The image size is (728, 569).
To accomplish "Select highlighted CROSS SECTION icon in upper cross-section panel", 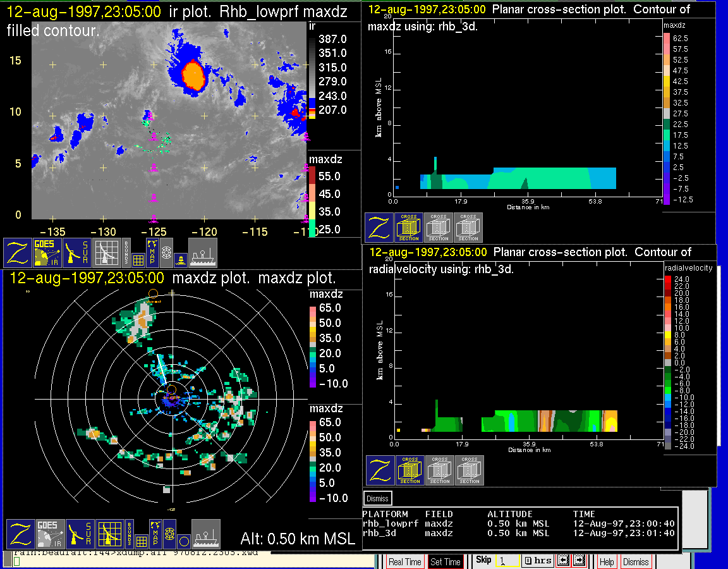I will click(409, 228).
